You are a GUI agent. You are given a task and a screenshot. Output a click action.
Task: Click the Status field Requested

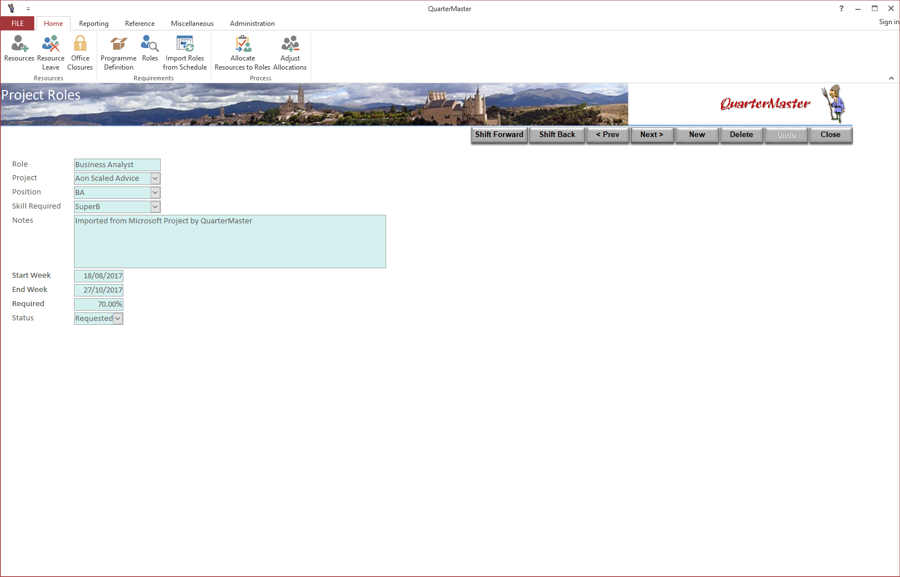coord(94,319)
